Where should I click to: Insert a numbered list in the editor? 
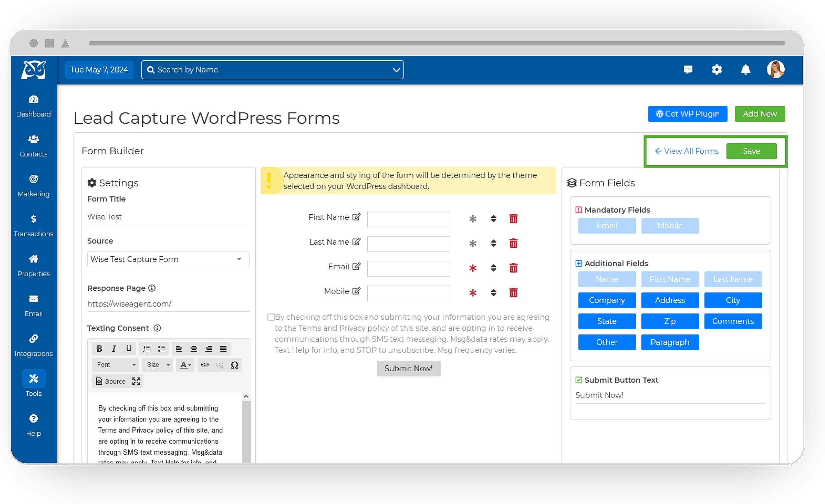pos(147,349)
